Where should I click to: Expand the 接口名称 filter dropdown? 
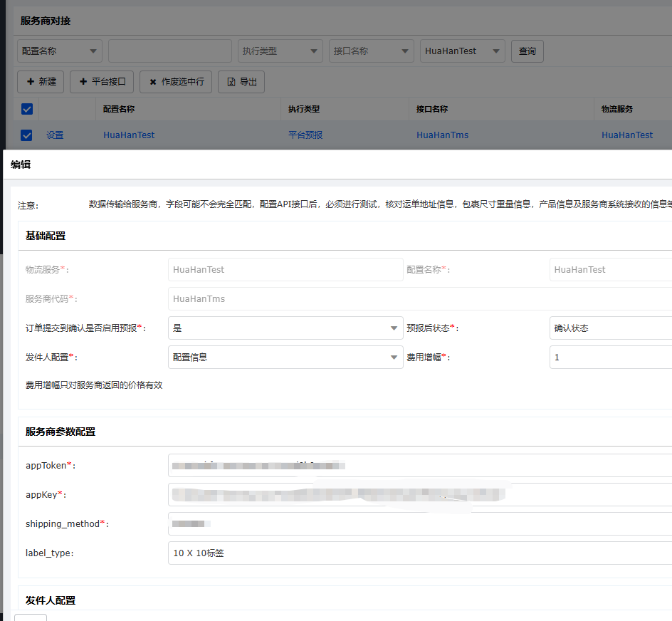[371, 51]
